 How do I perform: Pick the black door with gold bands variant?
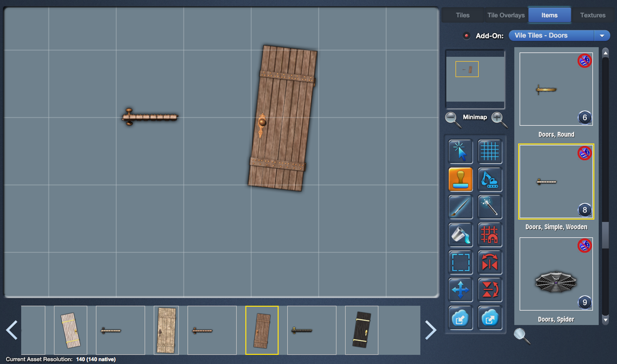click(362, 330)
